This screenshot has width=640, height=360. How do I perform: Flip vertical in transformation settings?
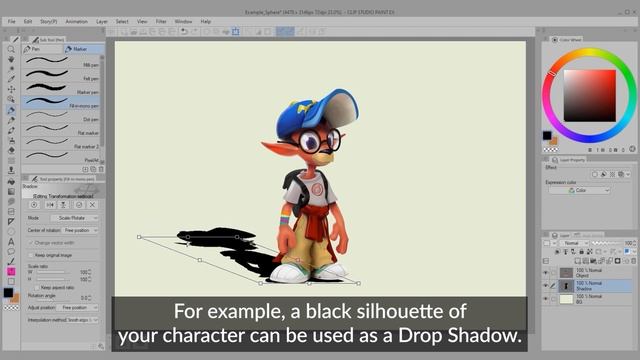63,205
